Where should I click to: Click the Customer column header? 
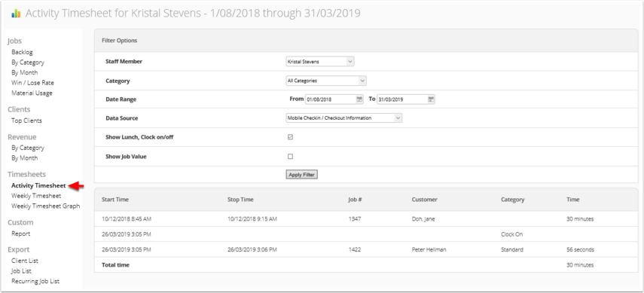(x=425, y=200)
